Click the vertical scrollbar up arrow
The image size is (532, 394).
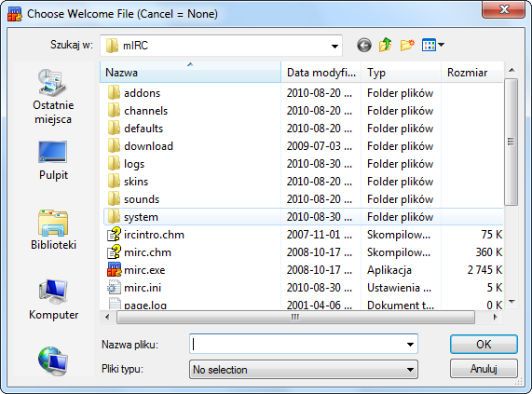click(x=512, y=70)
